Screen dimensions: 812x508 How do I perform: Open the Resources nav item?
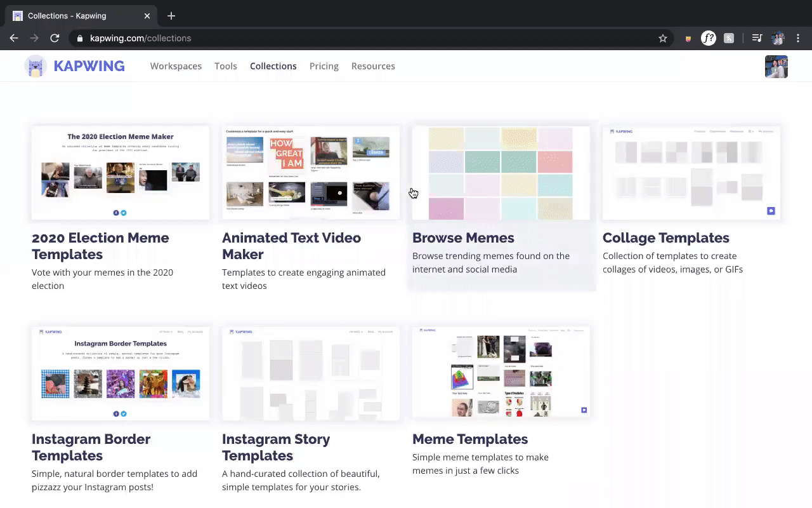point(373,66)
